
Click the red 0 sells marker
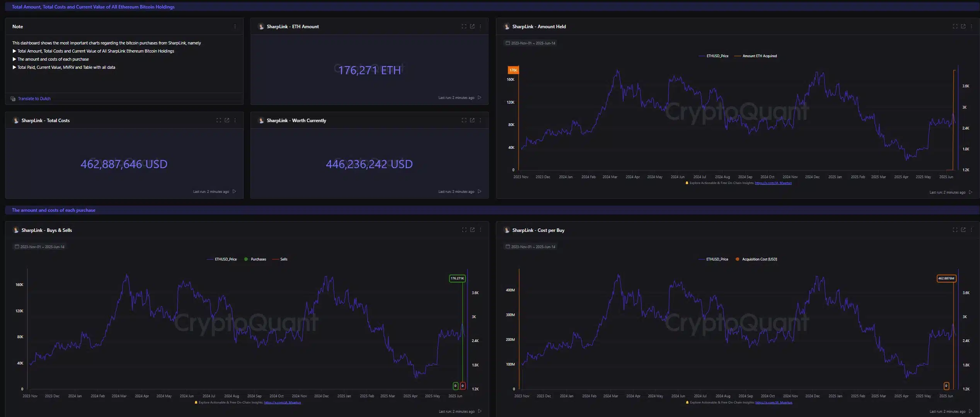pos(462,386)
